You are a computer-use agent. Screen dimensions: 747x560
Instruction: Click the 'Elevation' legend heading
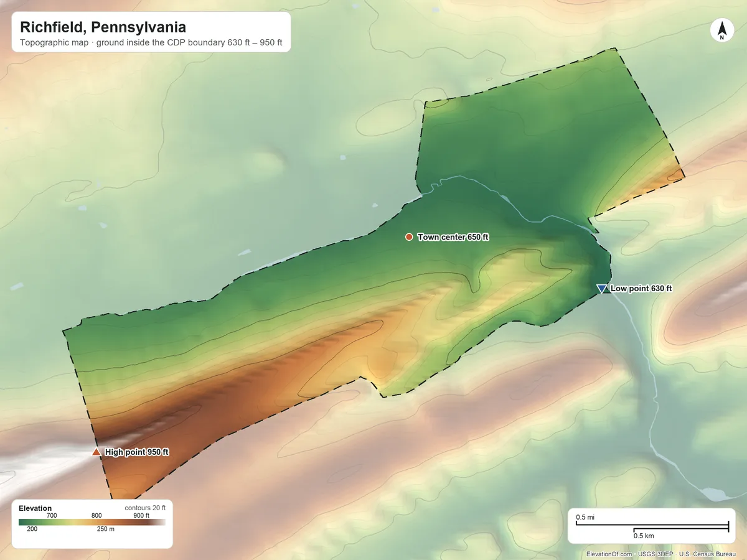coord(35,508)
